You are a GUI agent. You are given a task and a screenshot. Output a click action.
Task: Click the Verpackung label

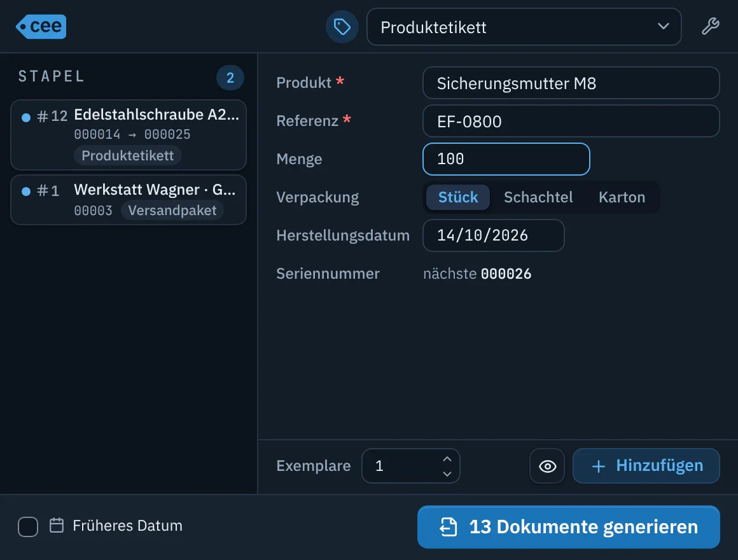317,197
